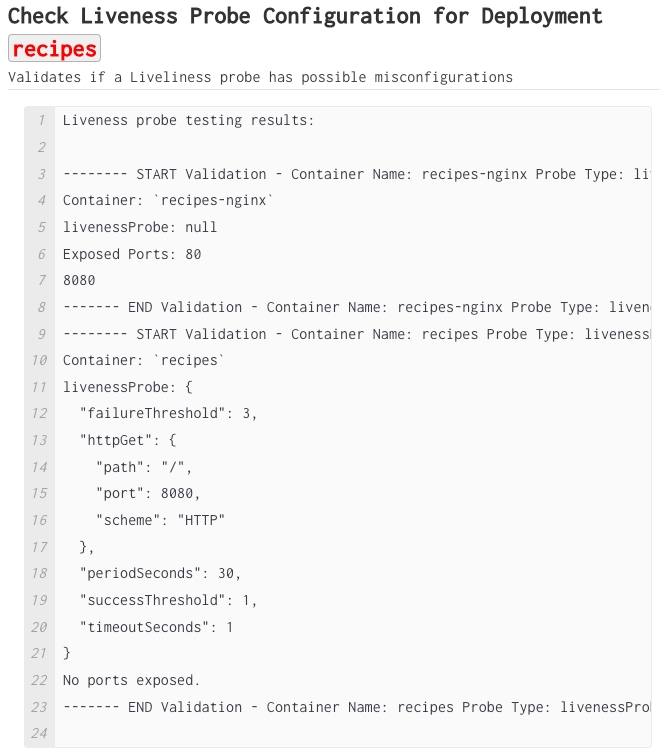The width and height of the screenshot is (660, 751).
Task: Click the "path": "/" entry
Action: tap(144, 467)
